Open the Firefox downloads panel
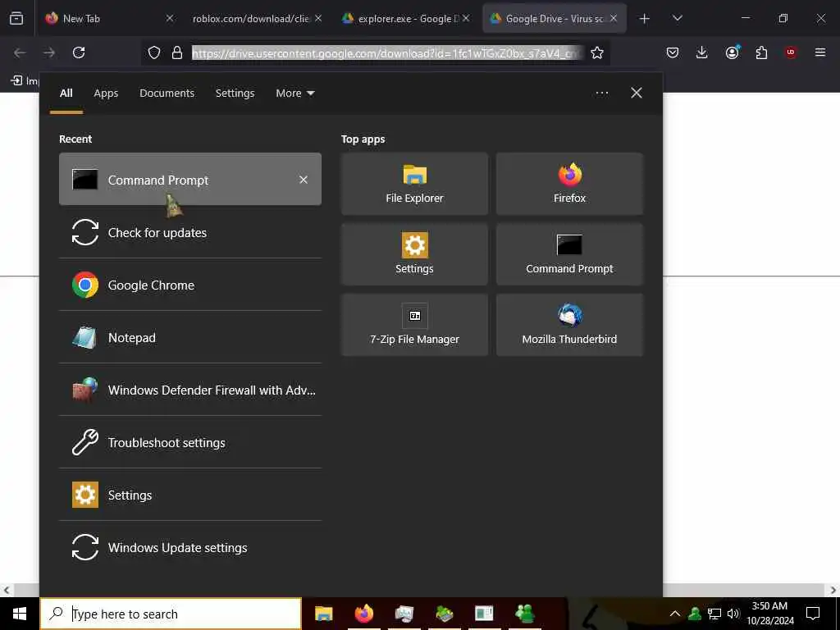This screenshot has height=630, width=840. (x=702, y=52)
